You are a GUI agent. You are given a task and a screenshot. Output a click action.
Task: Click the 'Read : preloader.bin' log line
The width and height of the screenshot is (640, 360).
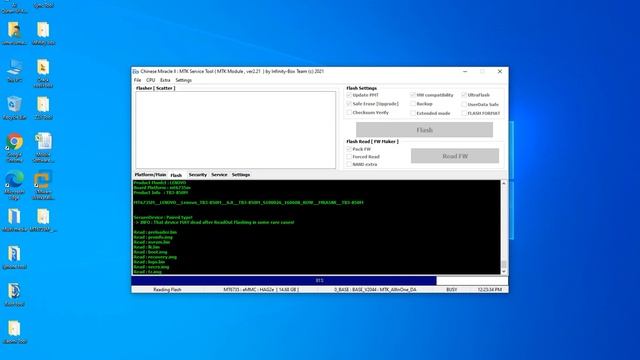[155, 232]
